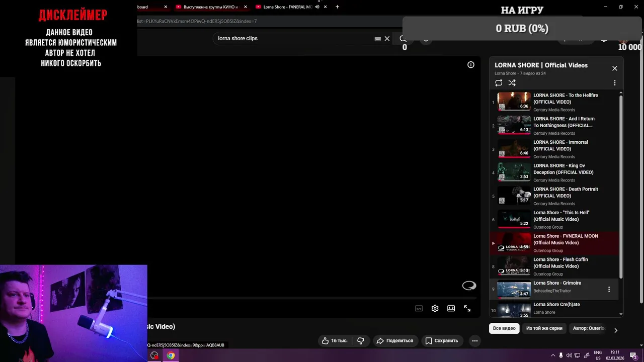Select currently playing FVNERAL MOON item
644x362 pixels.
554,243
